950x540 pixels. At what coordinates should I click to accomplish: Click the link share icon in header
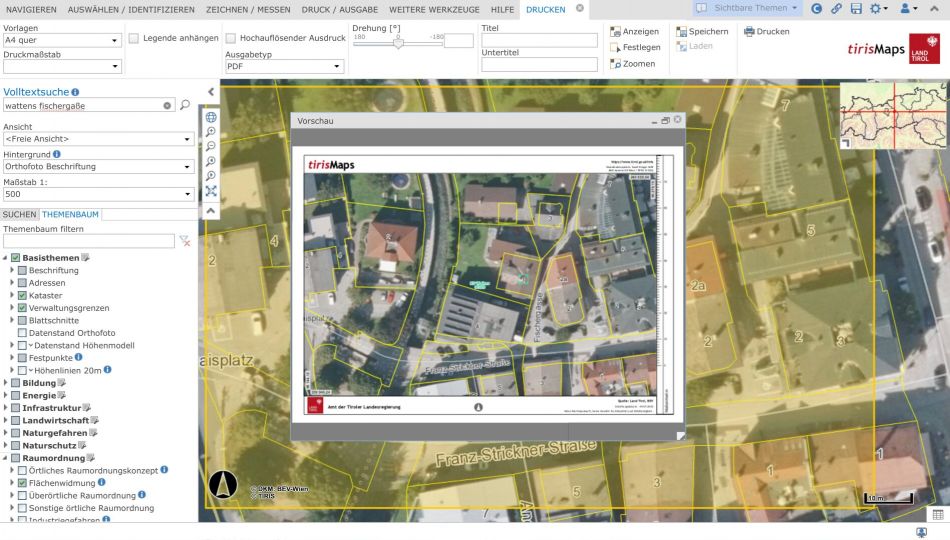(x=836, y=8)
